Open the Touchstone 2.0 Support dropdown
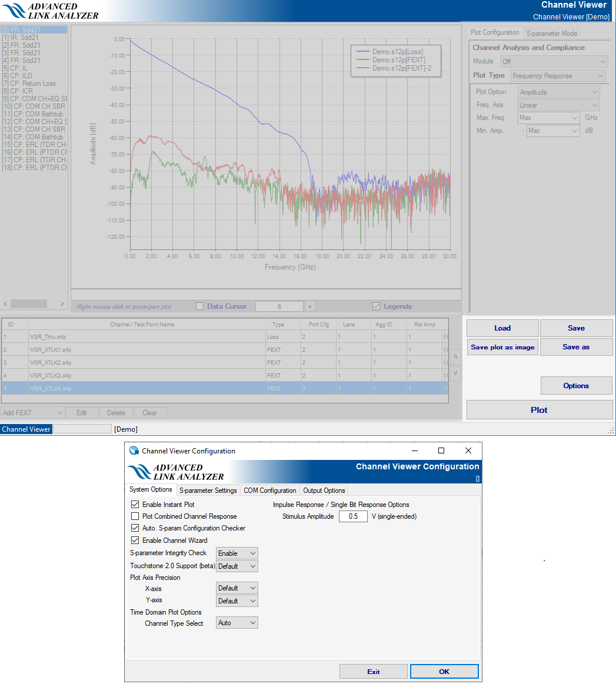616x684 pixels. 237,566
